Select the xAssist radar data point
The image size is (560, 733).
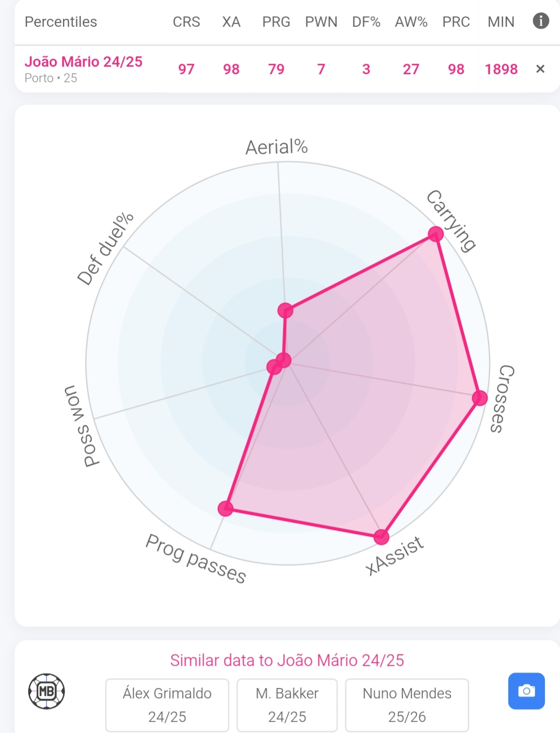(381, 537)
